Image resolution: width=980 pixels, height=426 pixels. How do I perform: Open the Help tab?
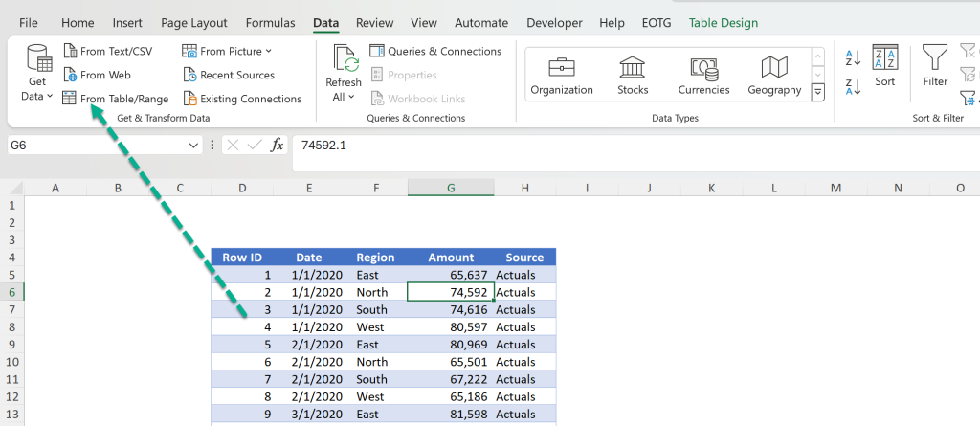point(612,23)
